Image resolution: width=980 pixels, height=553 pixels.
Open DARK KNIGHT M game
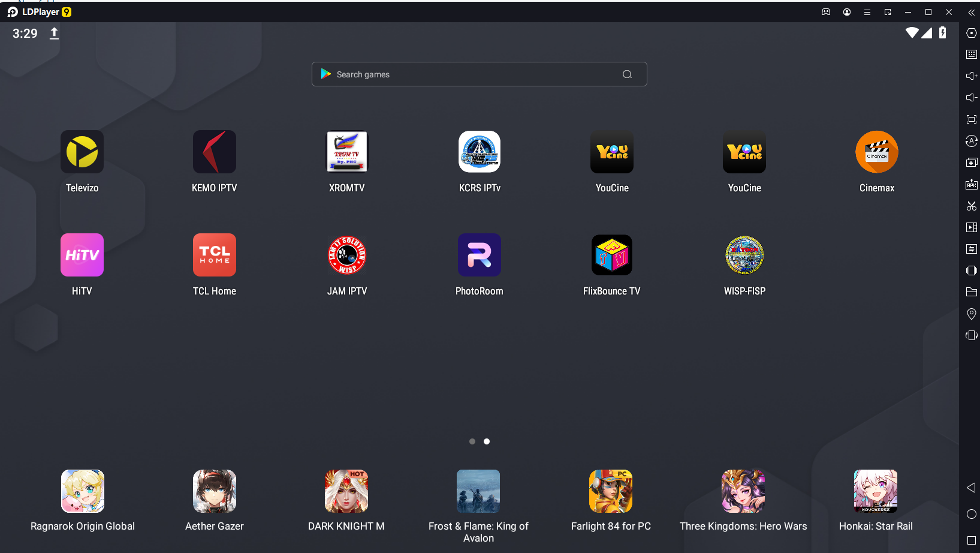pos(346,491)
